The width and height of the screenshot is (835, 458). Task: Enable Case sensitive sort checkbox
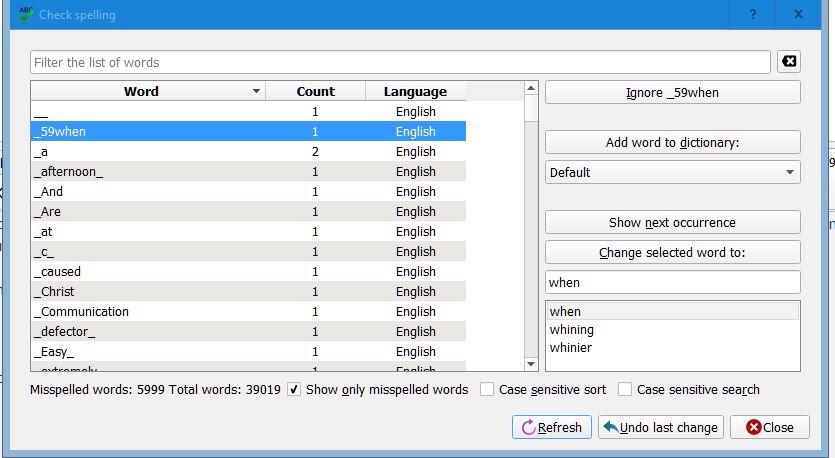tap(487, 389)
